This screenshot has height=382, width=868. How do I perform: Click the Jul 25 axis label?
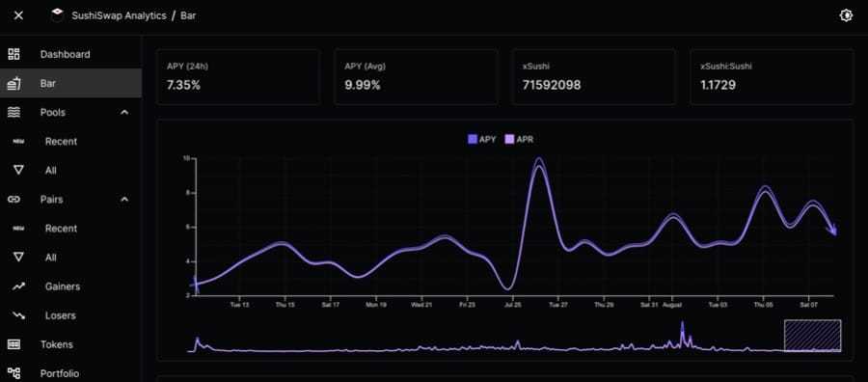click(x=513, y=305)
